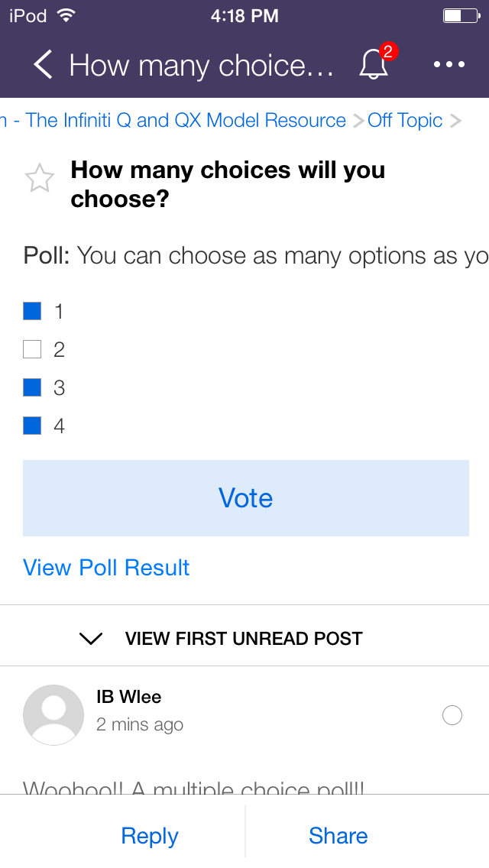Tap Reply in the bottom bar
Screen dimensions: 489x868
[150, 836]
